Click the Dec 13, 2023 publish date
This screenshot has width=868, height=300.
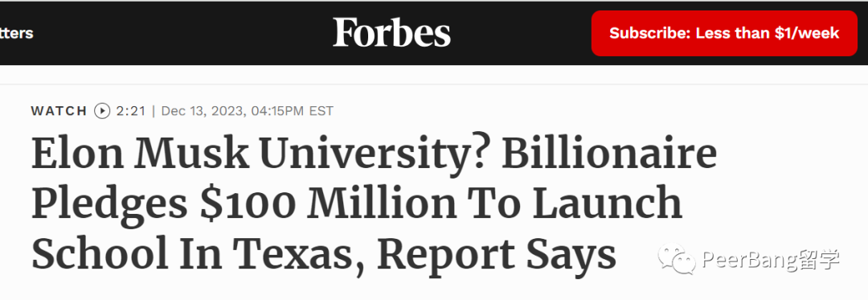(203, 111)
